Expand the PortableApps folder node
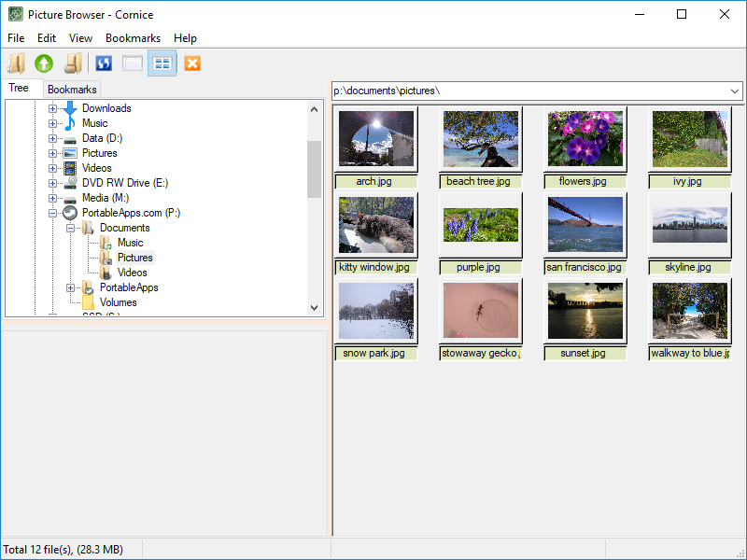Viewport: 747px width, 560px height. click(71, 287)
